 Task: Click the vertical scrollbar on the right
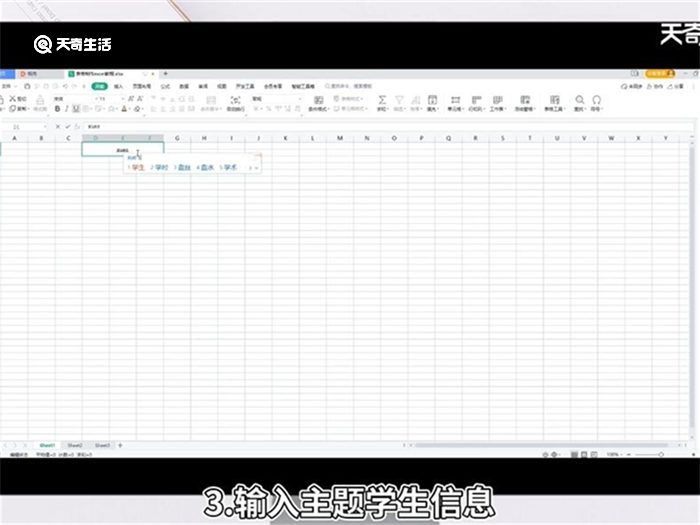pos(692,286)
